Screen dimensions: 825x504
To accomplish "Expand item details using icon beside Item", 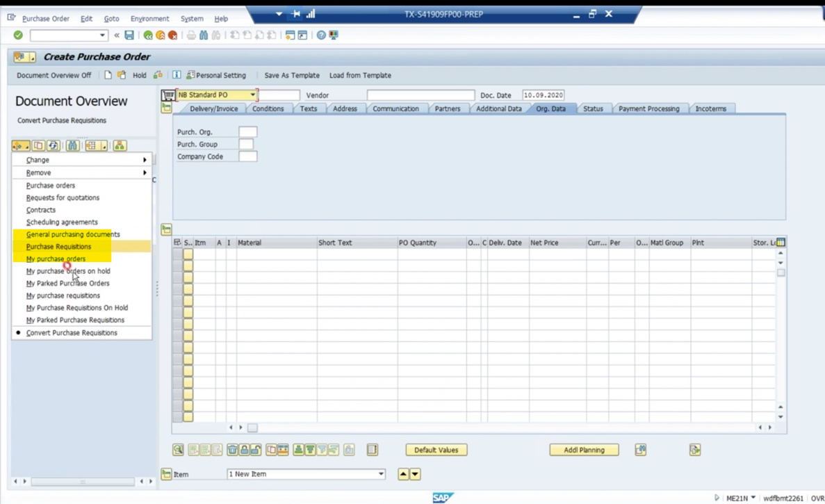I will (166, 474).
